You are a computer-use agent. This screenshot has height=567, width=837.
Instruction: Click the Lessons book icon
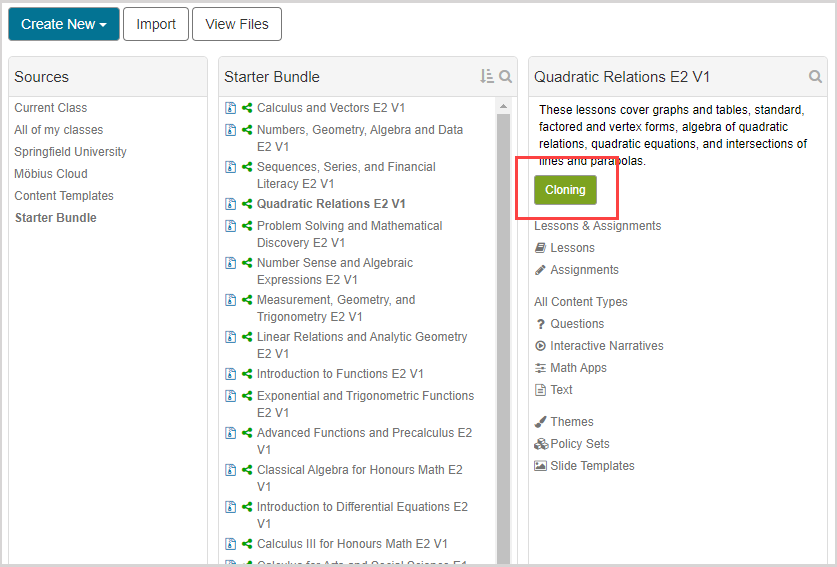click(x=541, y=248)
